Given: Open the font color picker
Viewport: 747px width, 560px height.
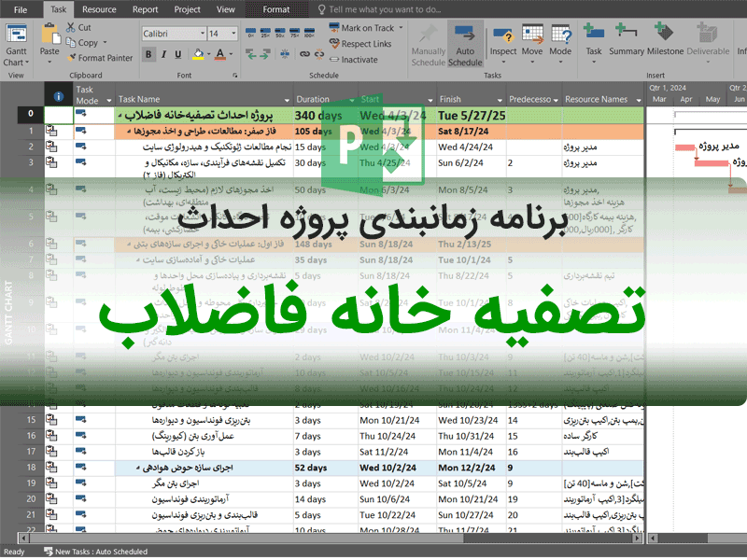Looking at the screenshot, I should pos(225,54).
